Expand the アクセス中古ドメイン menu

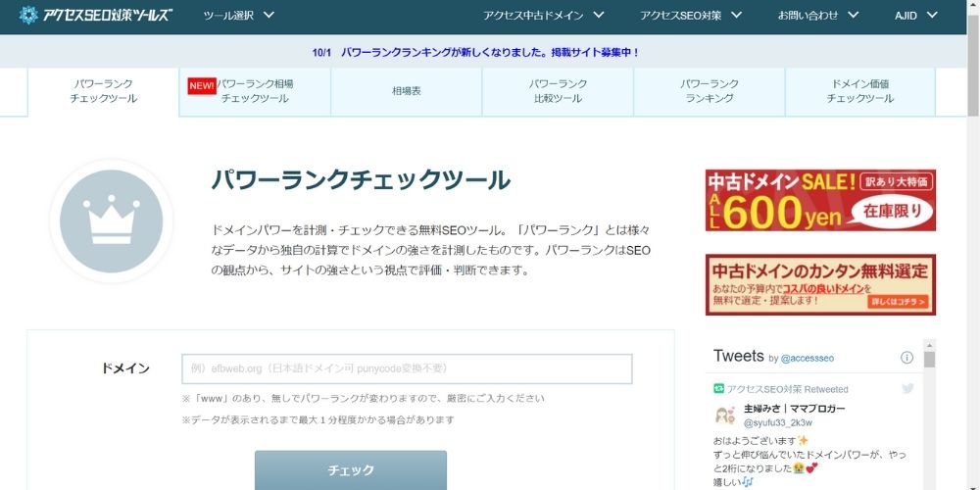(x=543, y=15)
